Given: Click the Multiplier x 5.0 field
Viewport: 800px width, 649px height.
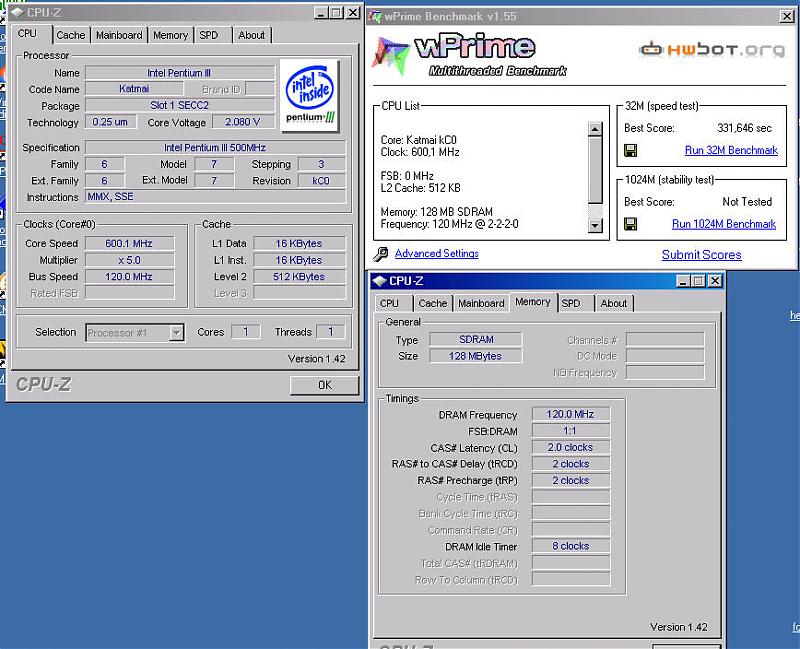Looking at the screenshot, I should [x=129, y=260].
